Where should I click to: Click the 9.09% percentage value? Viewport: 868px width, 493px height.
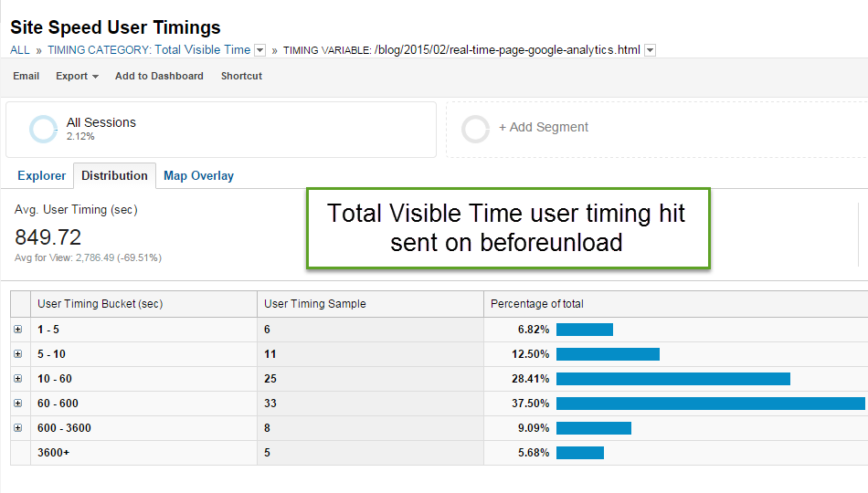[x=534, y=427]
